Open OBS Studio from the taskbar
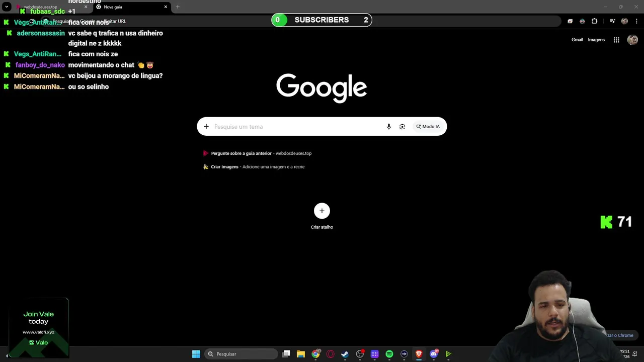Screen dimensions: 644x362 (x=360, y=354)
